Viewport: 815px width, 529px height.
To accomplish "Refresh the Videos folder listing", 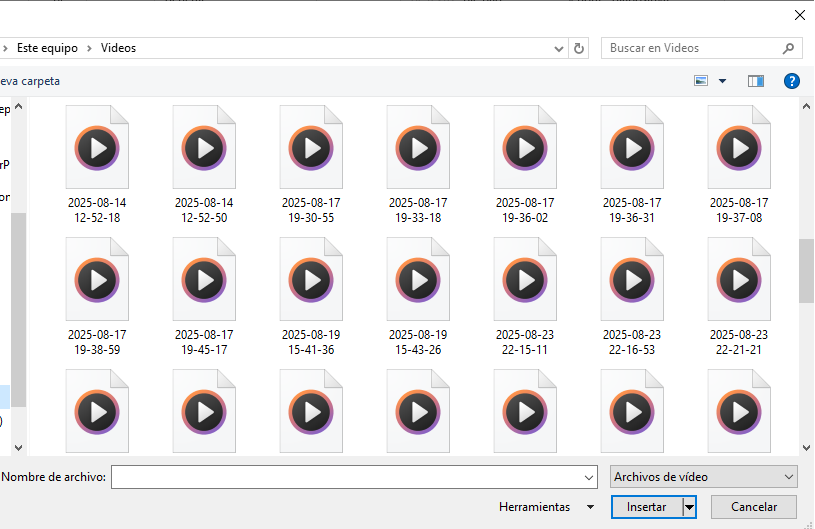I will (x=579, y=48).
